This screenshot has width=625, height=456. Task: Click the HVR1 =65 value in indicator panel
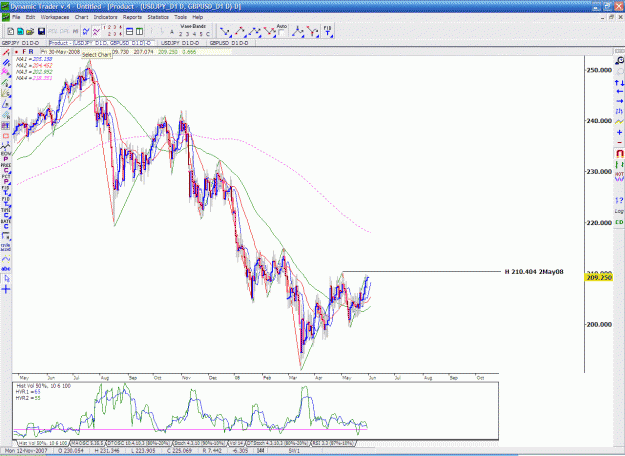pyautogui.click(x=28, y=392)
